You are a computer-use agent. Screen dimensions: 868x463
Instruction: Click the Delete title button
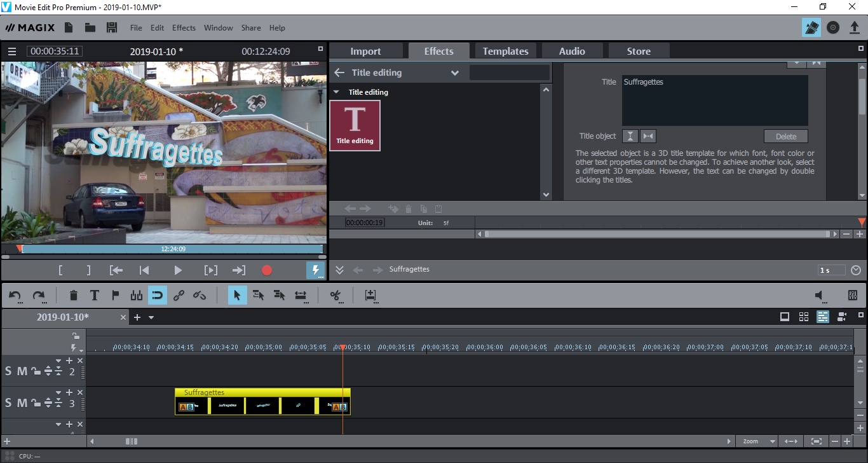click(786, 136)
